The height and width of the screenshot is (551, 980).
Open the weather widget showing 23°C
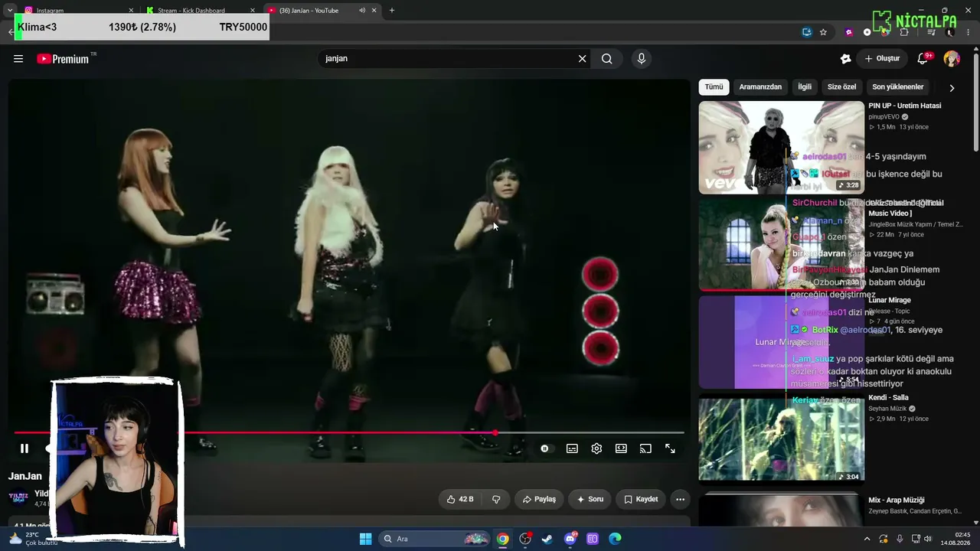32,539
